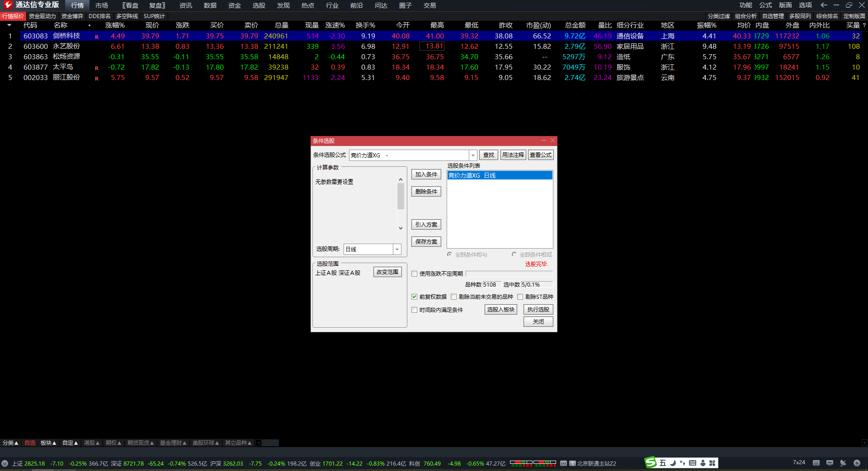Click the Sogou input method S icon
868x471 pixels.
(651, 462)
